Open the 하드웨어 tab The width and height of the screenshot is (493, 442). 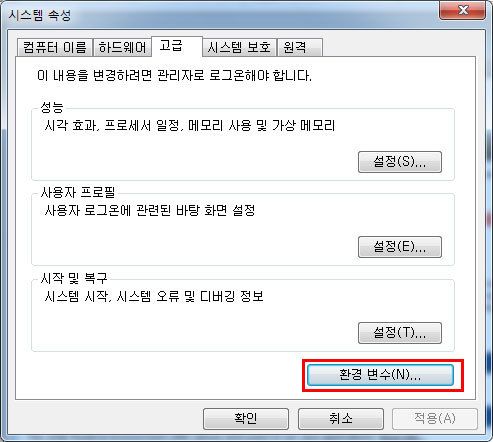tap(122, 47)
